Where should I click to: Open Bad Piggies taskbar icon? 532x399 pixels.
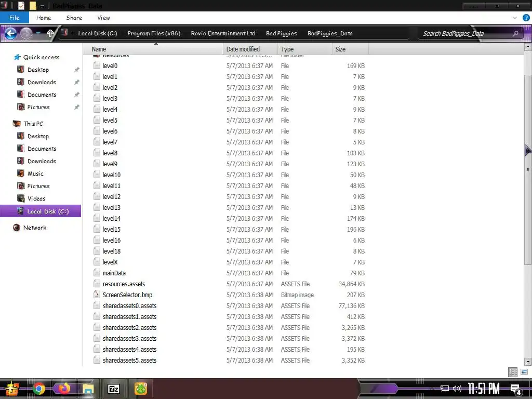click(x=140, y=389)
